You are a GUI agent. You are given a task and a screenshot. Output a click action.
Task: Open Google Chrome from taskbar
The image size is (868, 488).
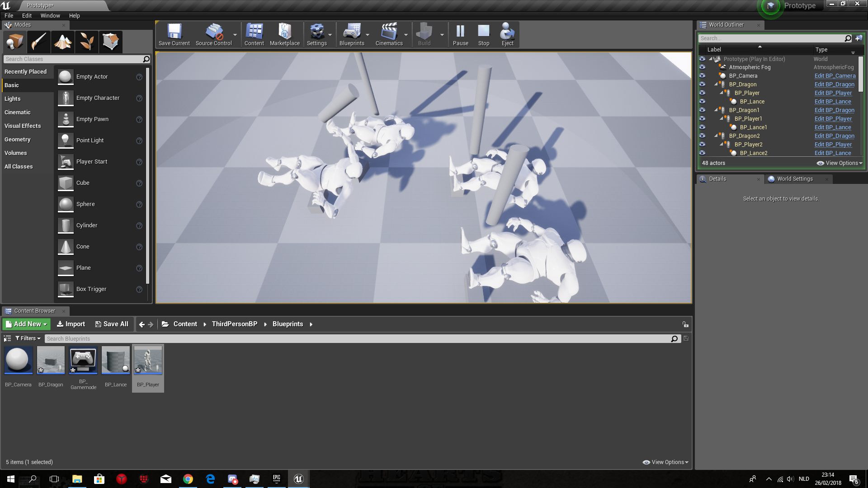188,479
